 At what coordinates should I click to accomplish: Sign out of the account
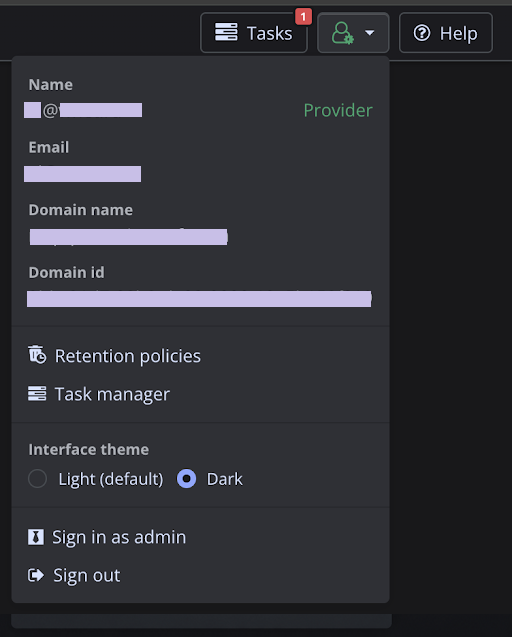pos(74,575)
